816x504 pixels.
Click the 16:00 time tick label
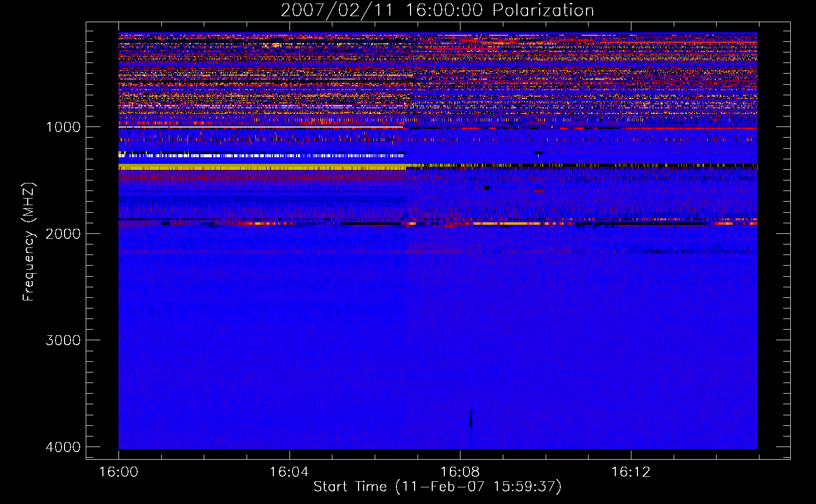119,472
